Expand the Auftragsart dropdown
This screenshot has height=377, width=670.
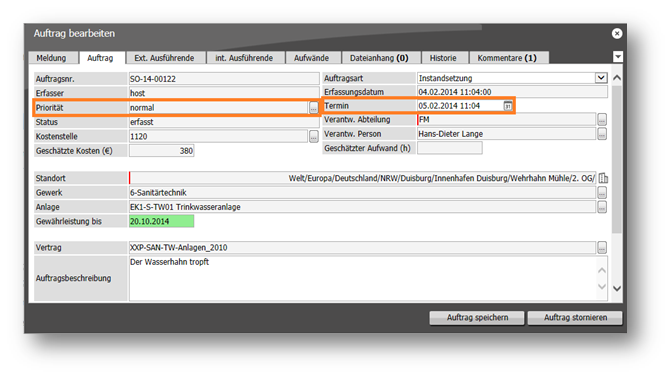click(x=601, y=78)
